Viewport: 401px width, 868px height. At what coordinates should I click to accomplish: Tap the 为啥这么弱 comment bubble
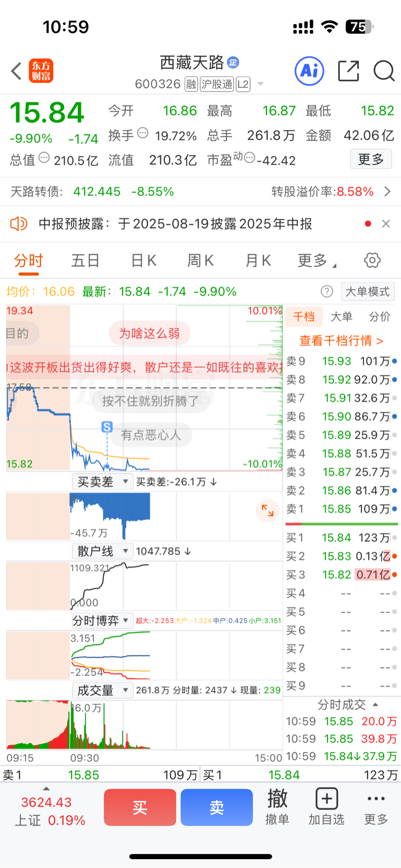coord(149,333)
